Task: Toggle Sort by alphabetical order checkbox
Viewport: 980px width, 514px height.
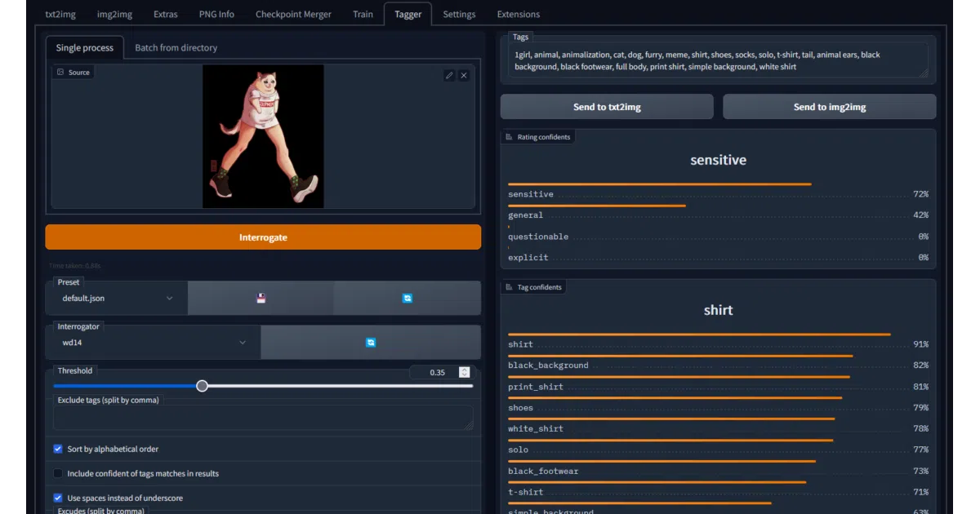Action: point(58,449)
